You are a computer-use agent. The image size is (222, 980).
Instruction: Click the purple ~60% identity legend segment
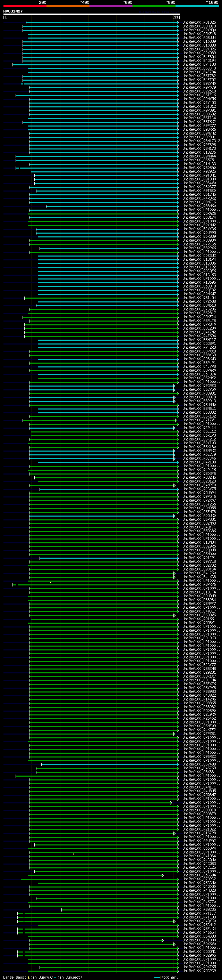click(111, 6)
